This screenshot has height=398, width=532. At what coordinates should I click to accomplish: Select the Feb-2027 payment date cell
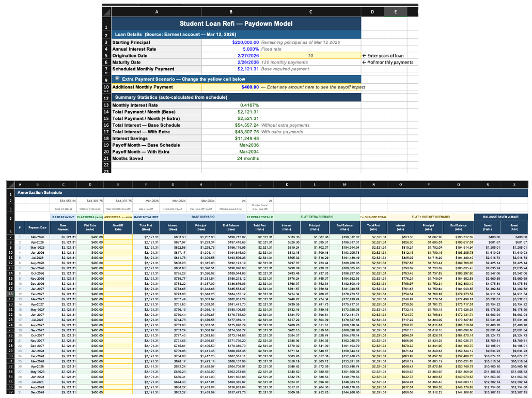point(37,294)
